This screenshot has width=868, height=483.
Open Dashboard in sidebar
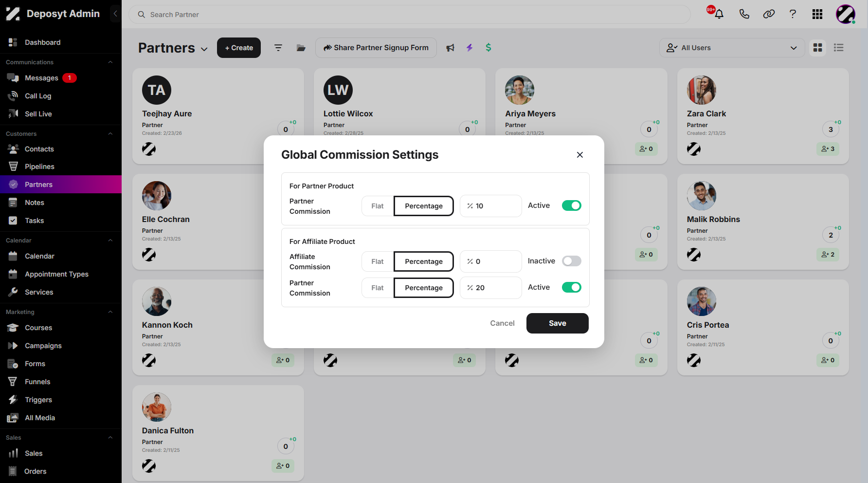[x=61, y=42]
